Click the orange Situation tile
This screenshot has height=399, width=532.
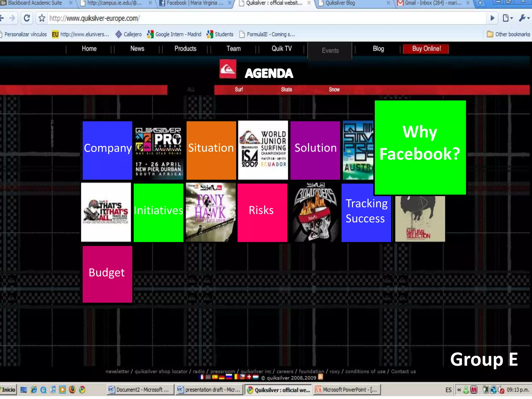click(x=211, y=150)
